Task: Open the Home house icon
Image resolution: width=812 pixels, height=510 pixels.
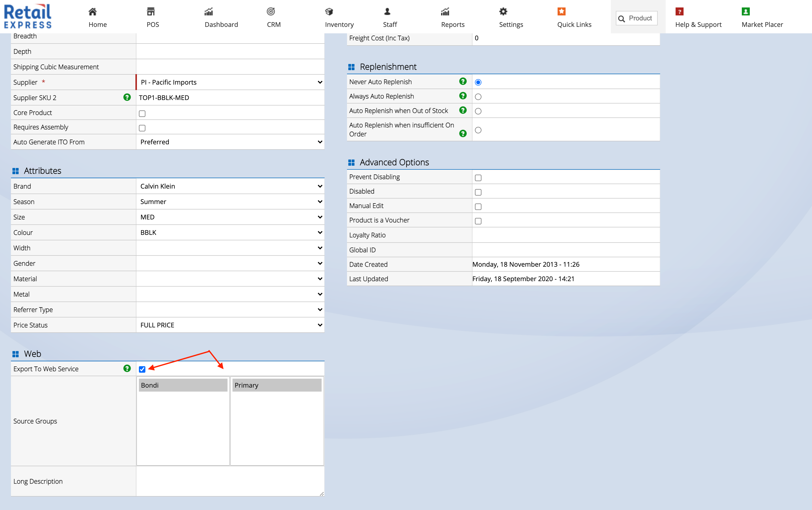Action: tap(92, 12)
